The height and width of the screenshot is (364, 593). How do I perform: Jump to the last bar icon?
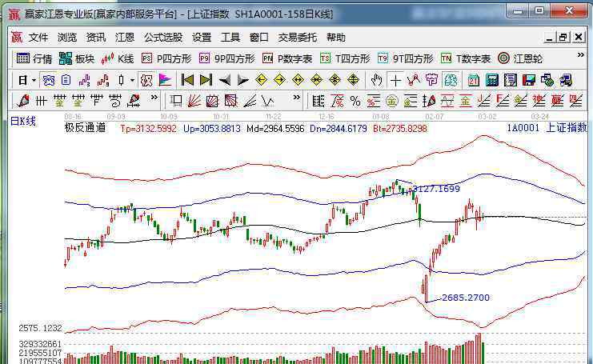[x=206, y=80]
